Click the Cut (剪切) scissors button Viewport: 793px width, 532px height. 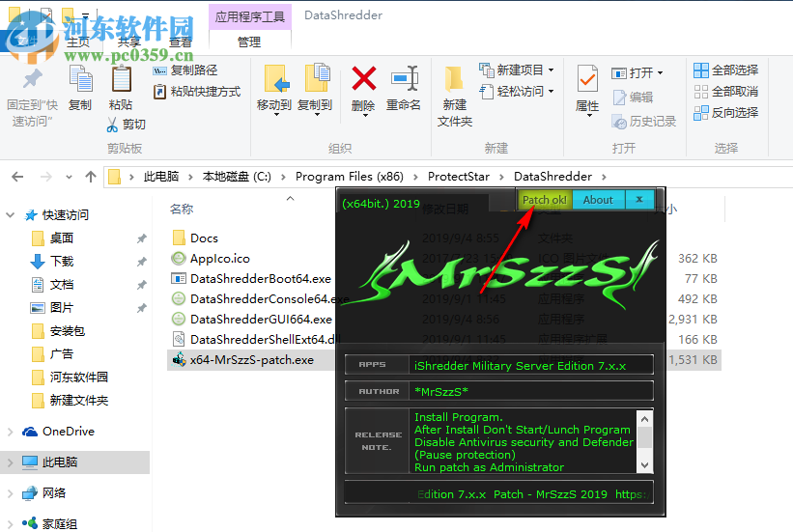[x=126, y=125]
